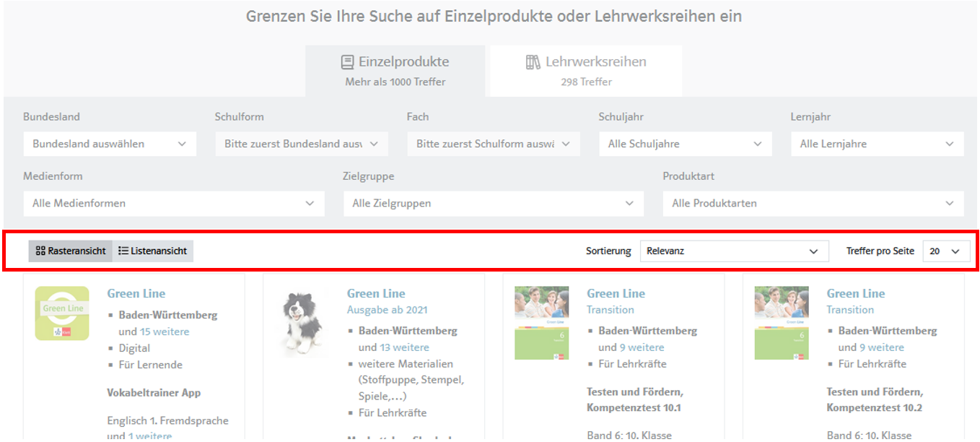Screen dimensions: 980x442
Task: Open the Sortierung Relevanz dropdown
Action: tap(733, 251)
